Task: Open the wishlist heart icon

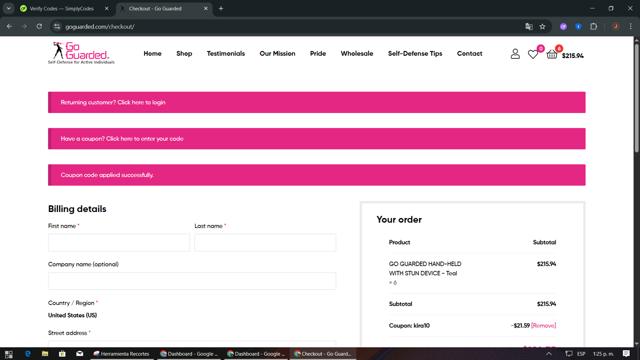Action: tap(533, 54)
